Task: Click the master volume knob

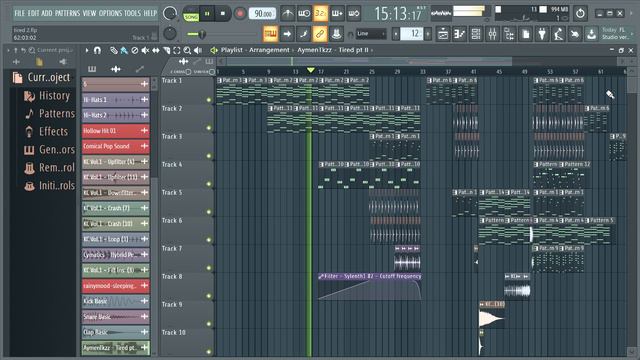Action: pyautogui.click(x=169, y=13)
